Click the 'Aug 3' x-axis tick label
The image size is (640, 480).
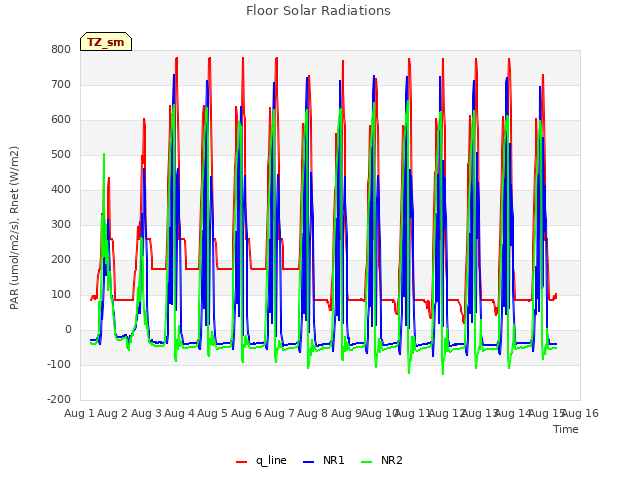[146, 413]
